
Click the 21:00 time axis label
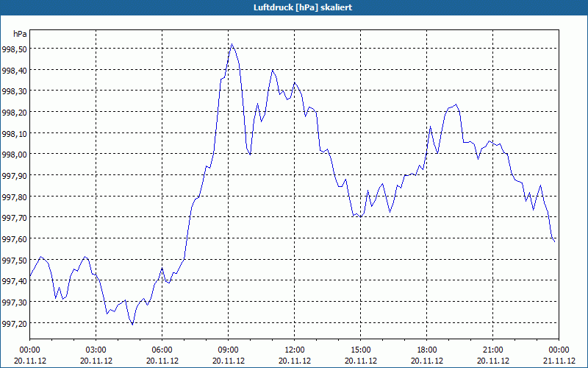click(x=492, y=350)
